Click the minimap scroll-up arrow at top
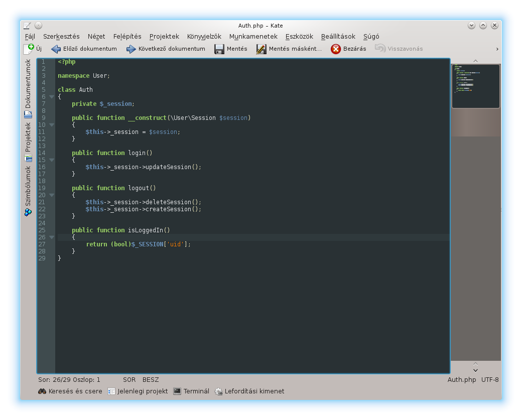Image resolution: width=522 pixels, height=420 pixels. [475, 61]
